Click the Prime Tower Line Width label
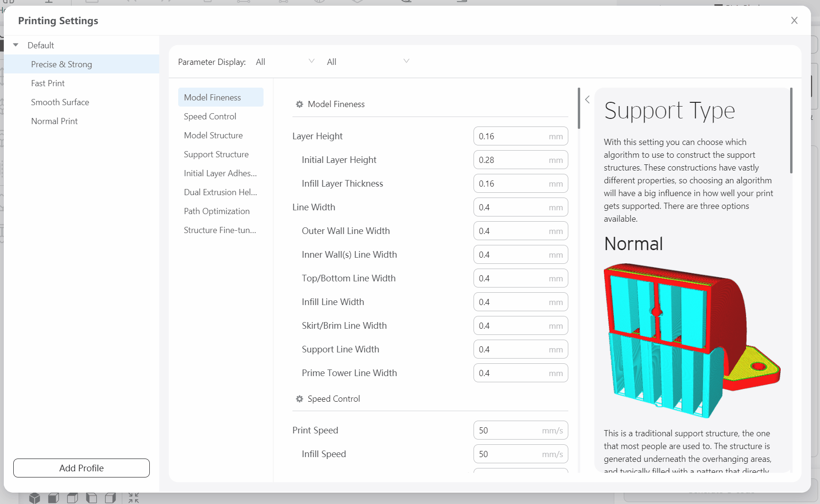The width and height of the screenshot is (820, 504). pos(349,373)
